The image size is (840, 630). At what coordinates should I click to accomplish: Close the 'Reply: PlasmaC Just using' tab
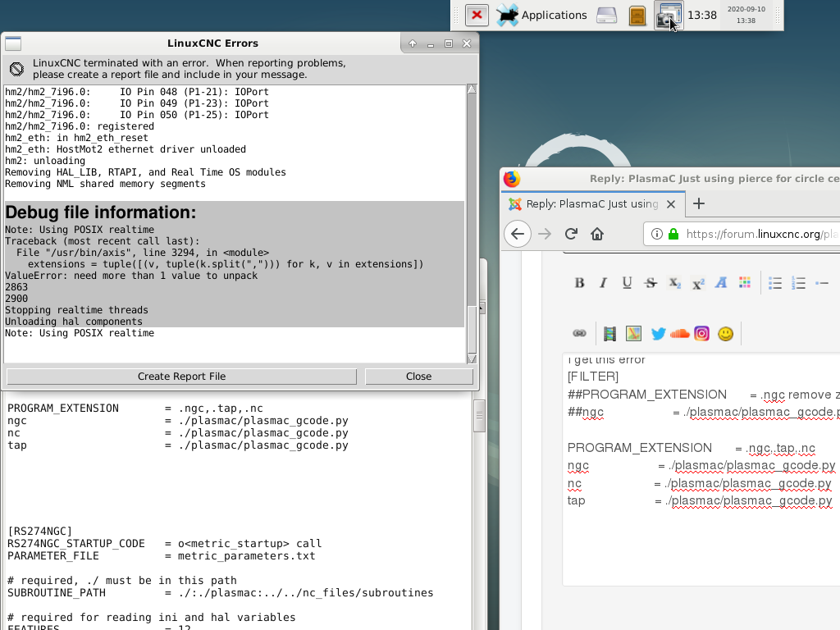pyautogui.click(x=671, y=204)
